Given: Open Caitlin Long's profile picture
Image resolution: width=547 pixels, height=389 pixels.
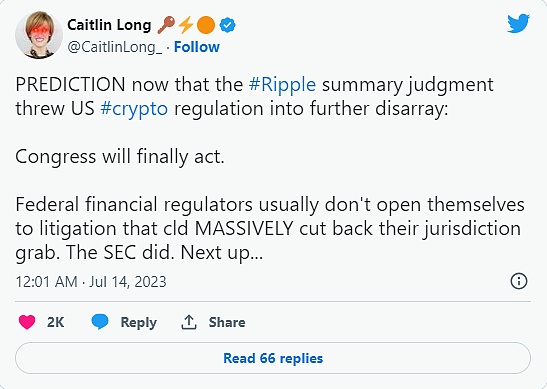Looking at the screenshot, I should [39, 35].
